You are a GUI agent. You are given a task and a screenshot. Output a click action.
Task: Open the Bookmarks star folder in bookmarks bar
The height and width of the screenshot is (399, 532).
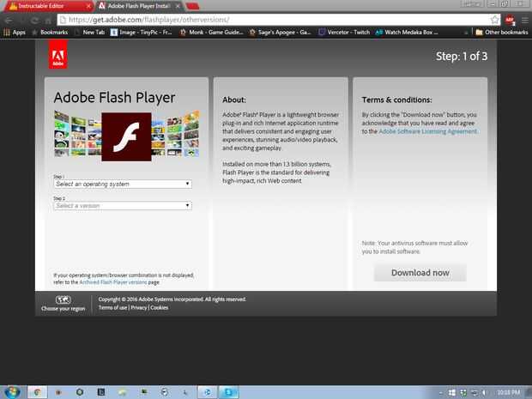click(x=50, y=33)
